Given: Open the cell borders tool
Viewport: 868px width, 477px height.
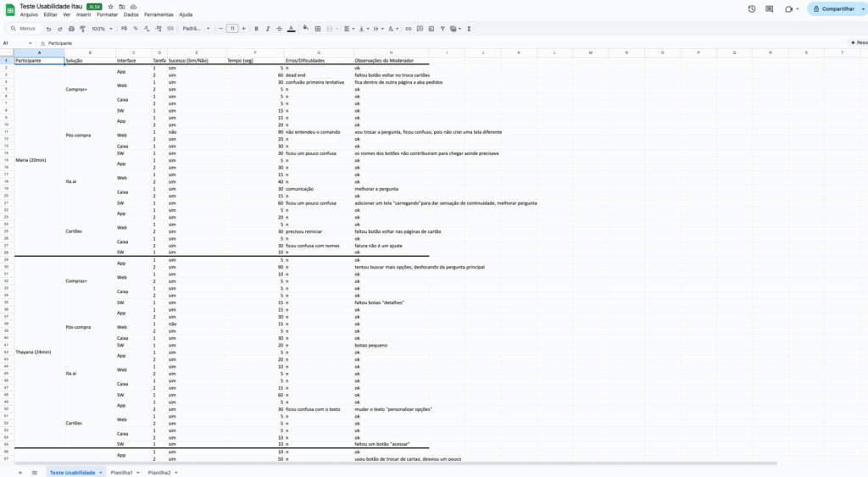Looking at the screenshot, I should tap(318, 29).
